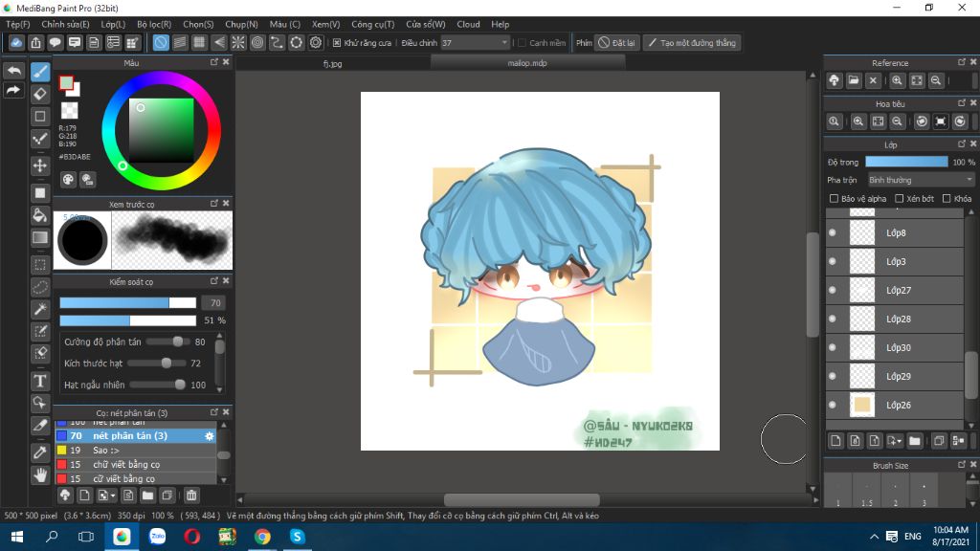Screen dimensions: 980x551
Task: Open settings gear for nét phân tán (3)
Action: pos(210,436)
